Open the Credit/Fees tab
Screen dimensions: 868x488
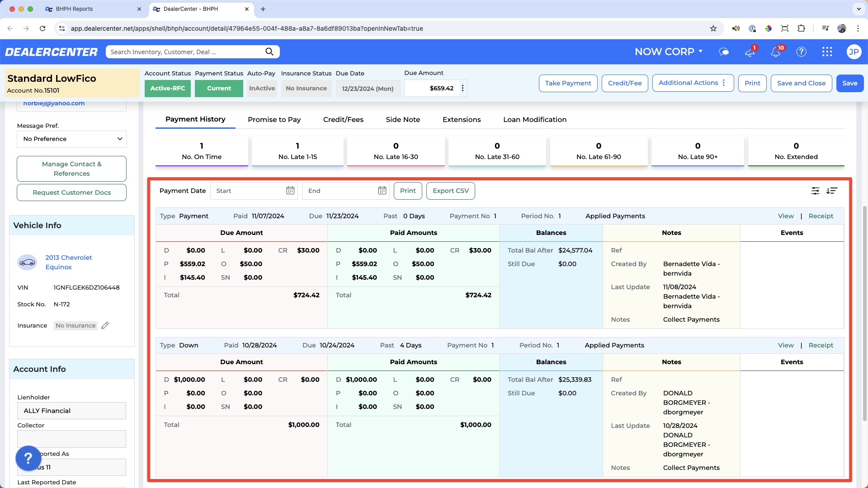[x=343, y=120]
